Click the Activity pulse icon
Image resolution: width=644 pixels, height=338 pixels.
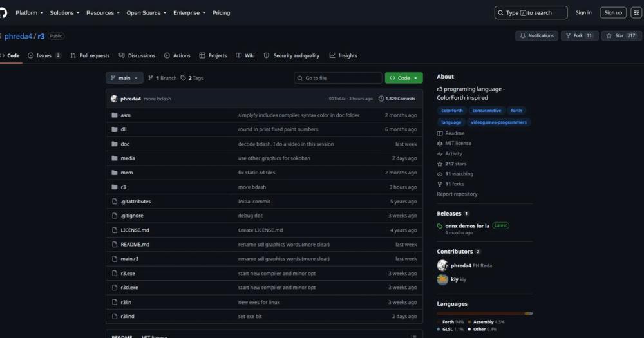[440, 154]
